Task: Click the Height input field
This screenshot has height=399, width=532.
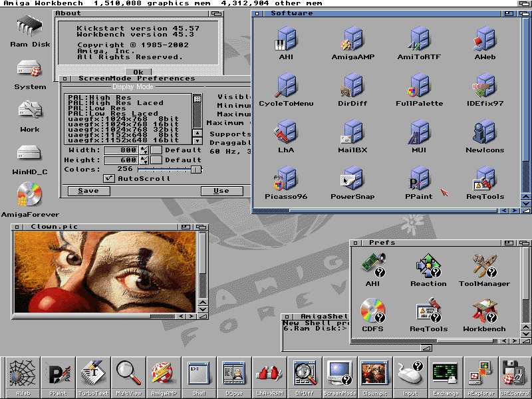Action: tap(121, 160)
